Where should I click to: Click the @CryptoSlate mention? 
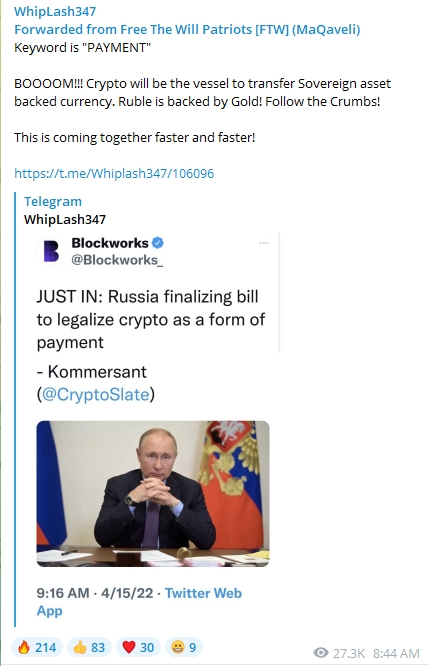(96, 395)
